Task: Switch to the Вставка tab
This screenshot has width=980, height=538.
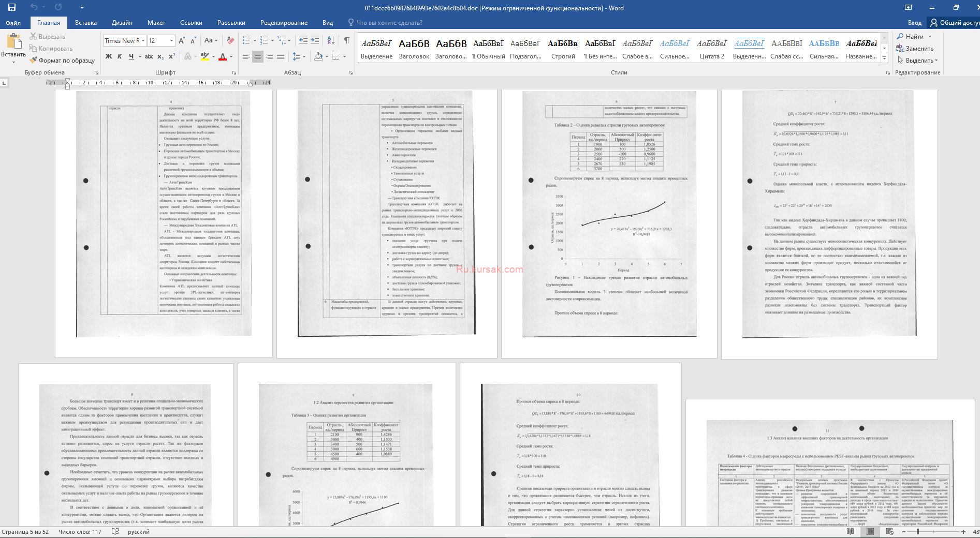Action: (x=86, y=23)
